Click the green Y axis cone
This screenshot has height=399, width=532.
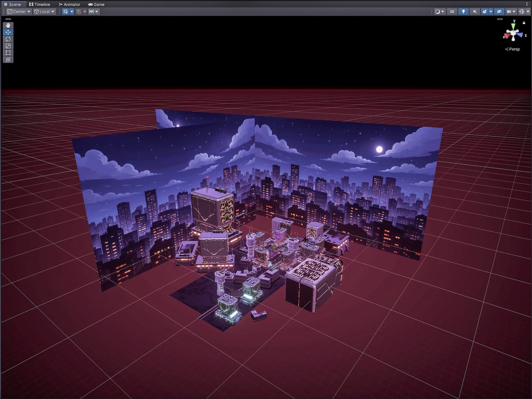coord(513,26)
